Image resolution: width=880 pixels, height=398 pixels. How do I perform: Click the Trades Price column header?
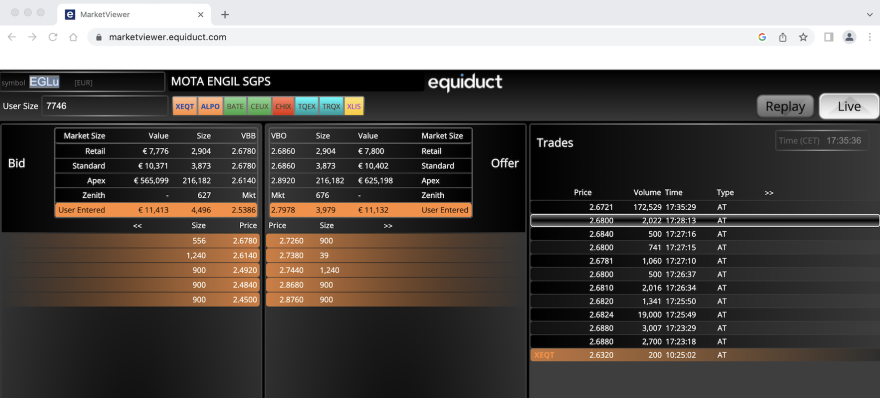583,193
